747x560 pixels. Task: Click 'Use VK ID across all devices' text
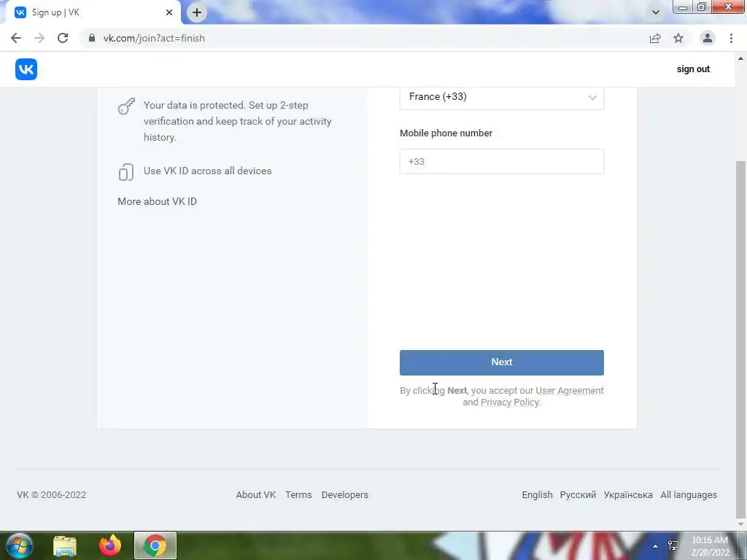(208, 171)
